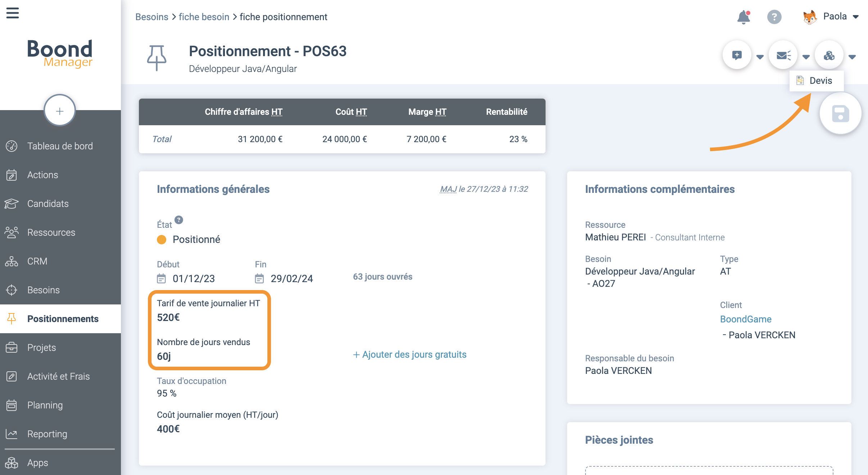The image size is (868, 475).
Task: Click the Début date 01/12/23 field
Action: [x=193, y=279]
